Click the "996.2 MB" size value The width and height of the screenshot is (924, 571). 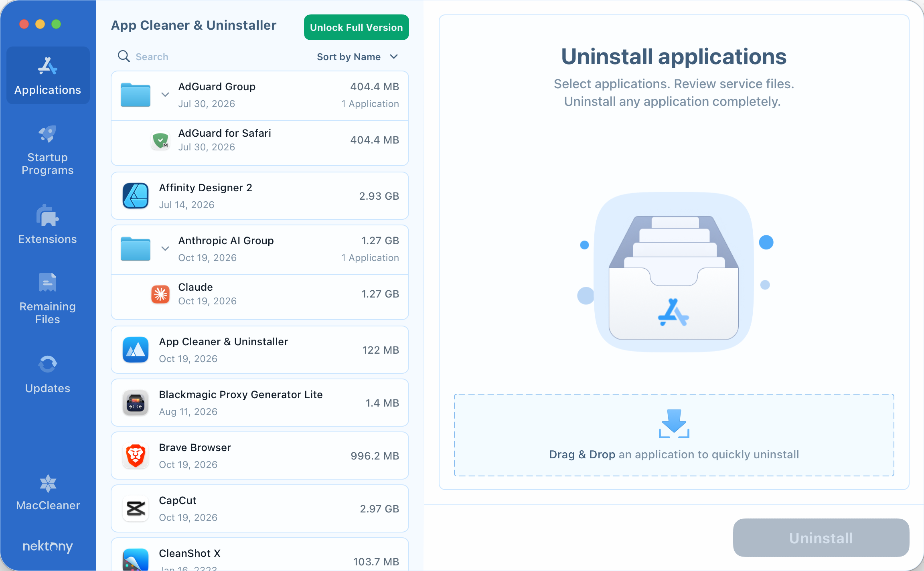tap(375, 456)
